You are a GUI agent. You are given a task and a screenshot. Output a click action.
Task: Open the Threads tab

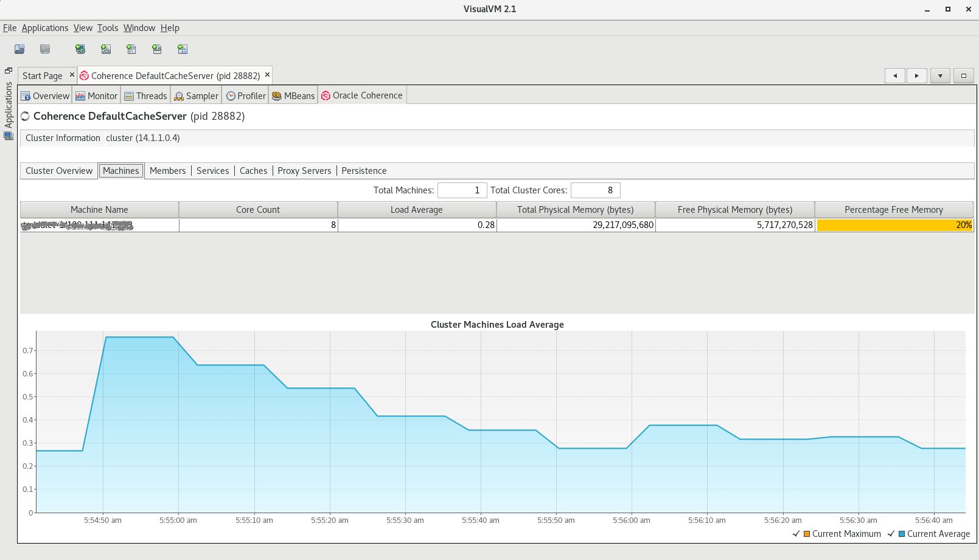pos(145,96)
